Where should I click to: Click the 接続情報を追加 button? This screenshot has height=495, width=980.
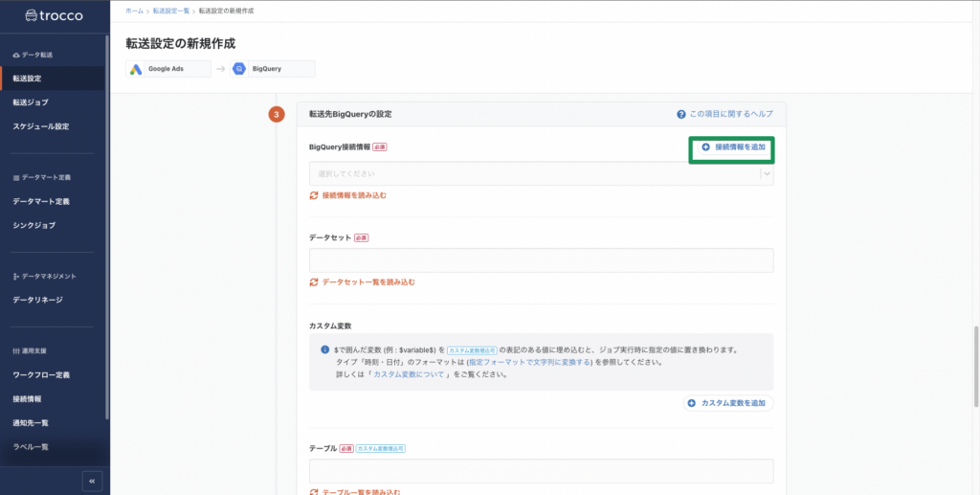click(x=732, y=148)
